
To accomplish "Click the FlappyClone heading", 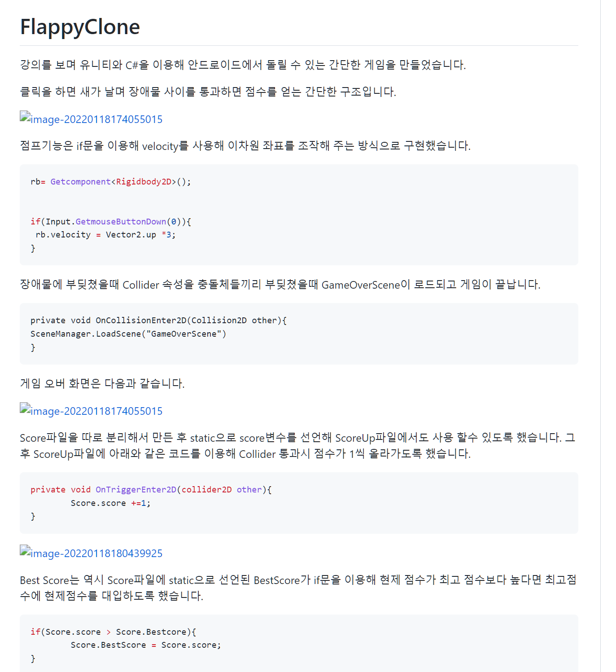I will click(x=80, y=27).
